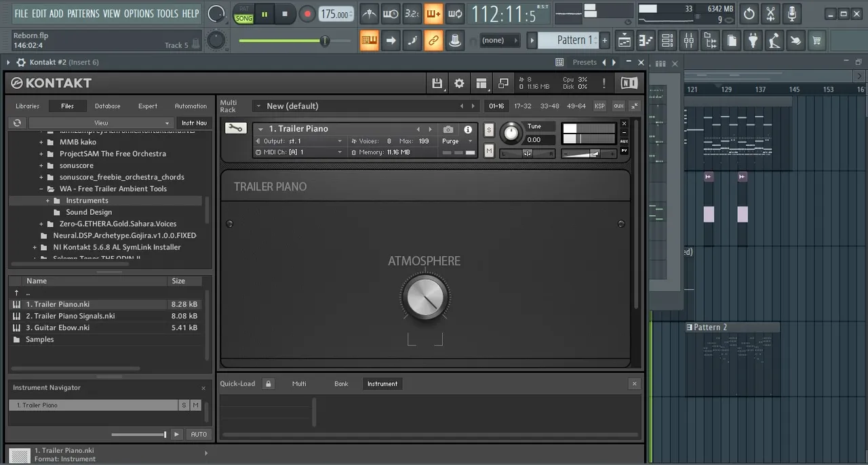
Task: Open the Kontakt wrapper plugin options gear
Action: [20, 62]
